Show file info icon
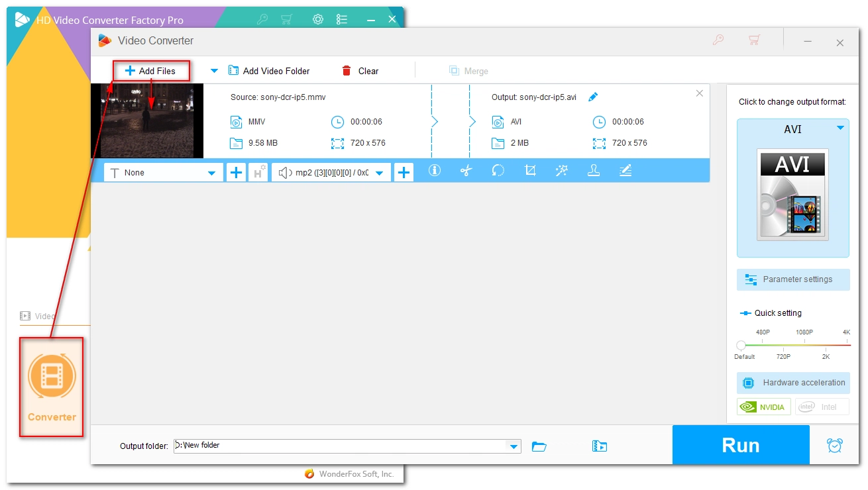The image size is (868, 490). coord(435,171)
